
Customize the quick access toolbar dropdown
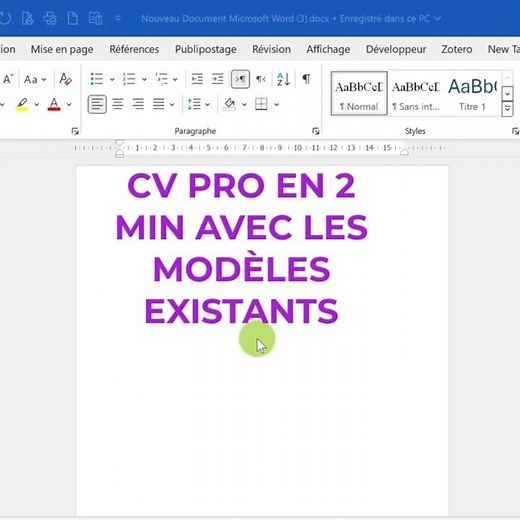click(x=118, y=19)
